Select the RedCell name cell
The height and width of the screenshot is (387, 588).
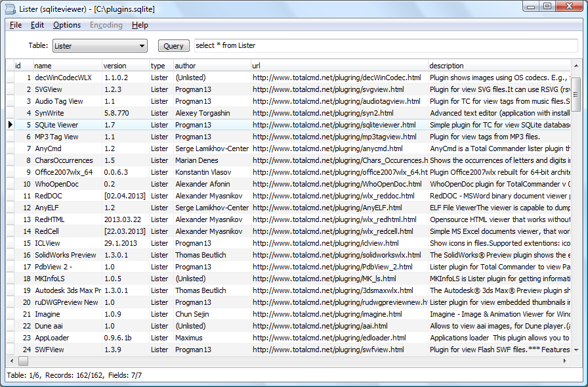click(67, 231)
